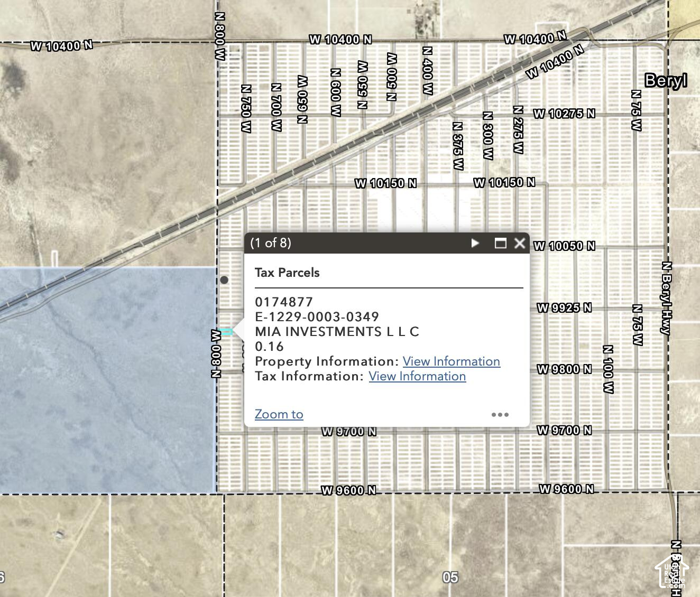Click the Beryl town label
This screenshot has width=700, height=597.
(x=666, y=81)
